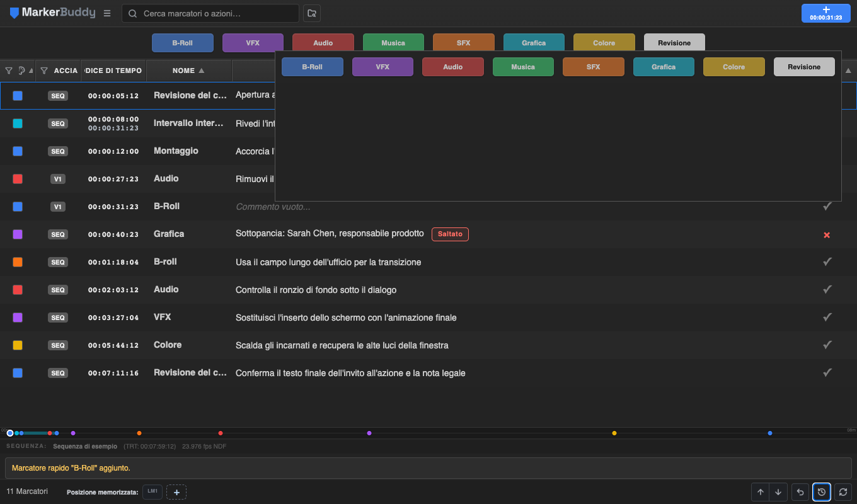Add a stored position with the dashed plus

[x=176, y=492]
